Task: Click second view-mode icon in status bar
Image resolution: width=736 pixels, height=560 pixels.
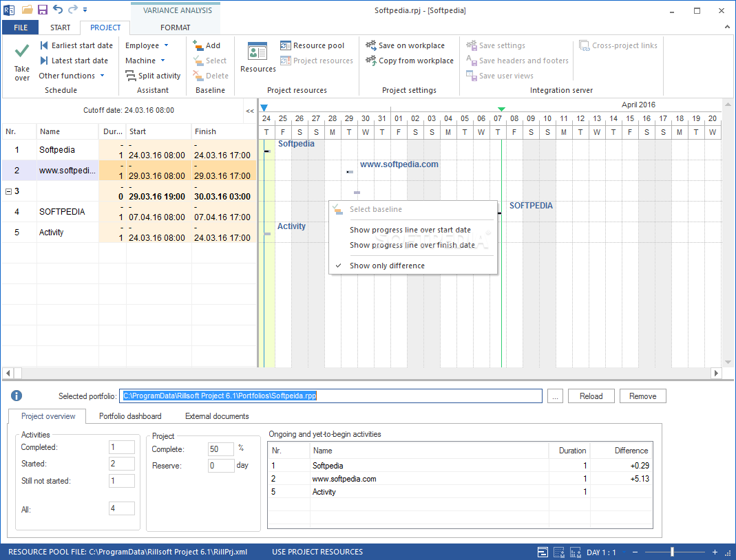Action: [x=559, y=552]
